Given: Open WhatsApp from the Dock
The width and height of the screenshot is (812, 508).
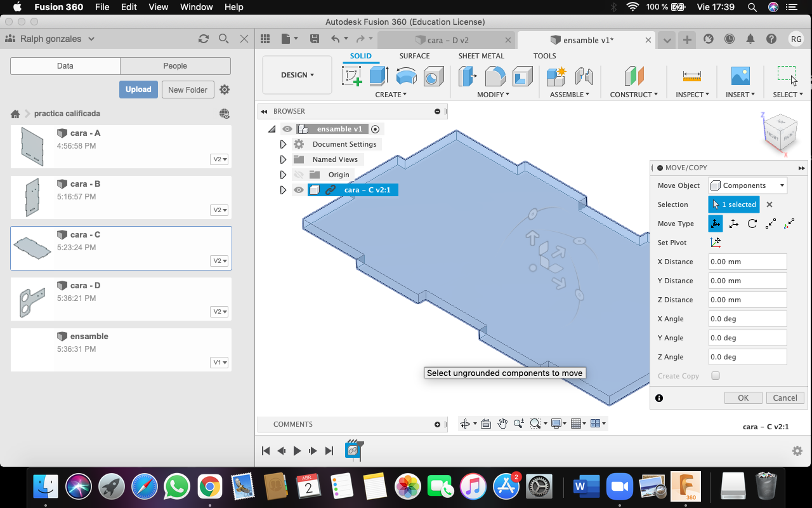Looking at the screenshot, I should (176, 487).
